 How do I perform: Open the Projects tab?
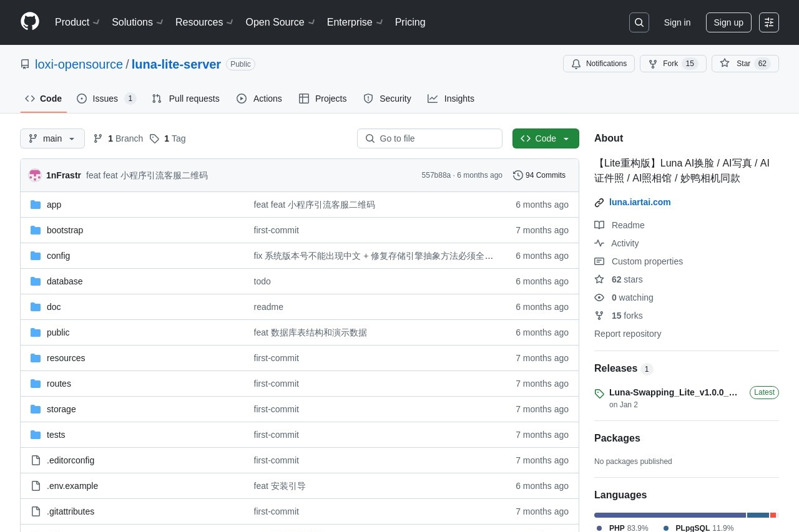[x=323, y=99]
